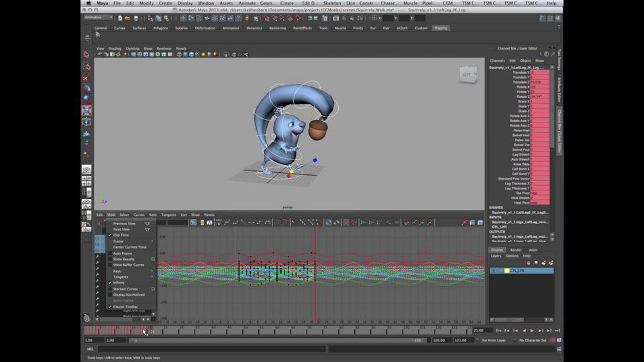The height and width of the screenshot is (362, 644).
Task: Open Stacked Curves options box
Action: tap(153, 289)
